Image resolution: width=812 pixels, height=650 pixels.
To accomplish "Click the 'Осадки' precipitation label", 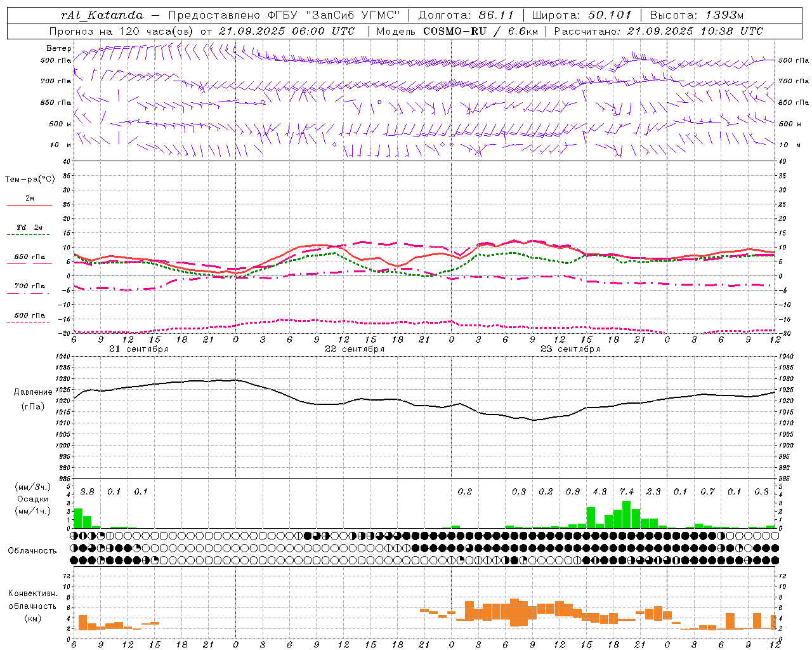I will tap(33, 500).
